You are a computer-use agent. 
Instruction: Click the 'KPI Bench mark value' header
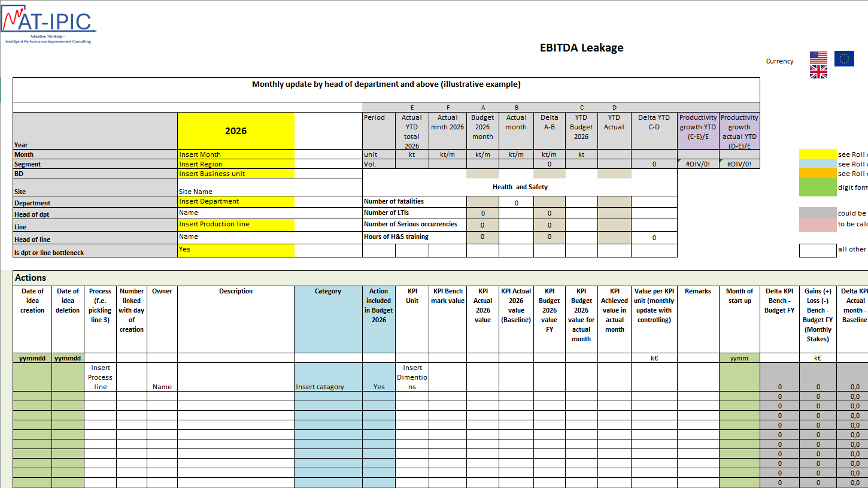[448, 320]
